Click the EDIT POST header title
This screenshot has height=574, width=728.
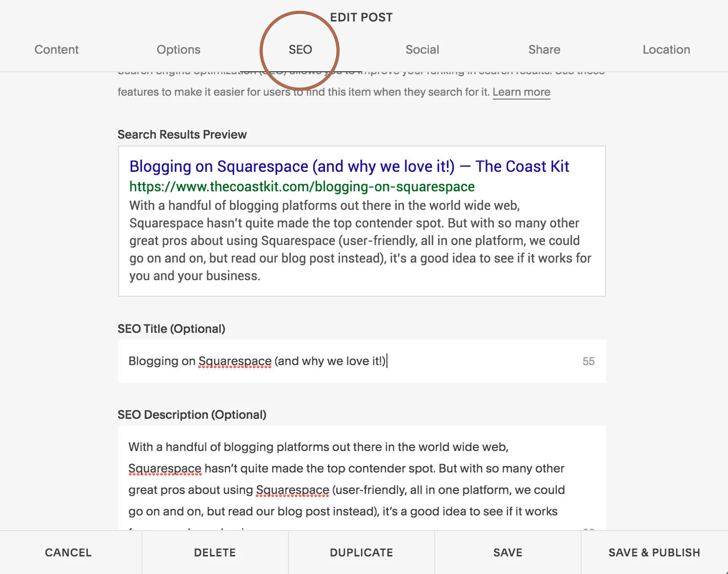pos(361,18)
